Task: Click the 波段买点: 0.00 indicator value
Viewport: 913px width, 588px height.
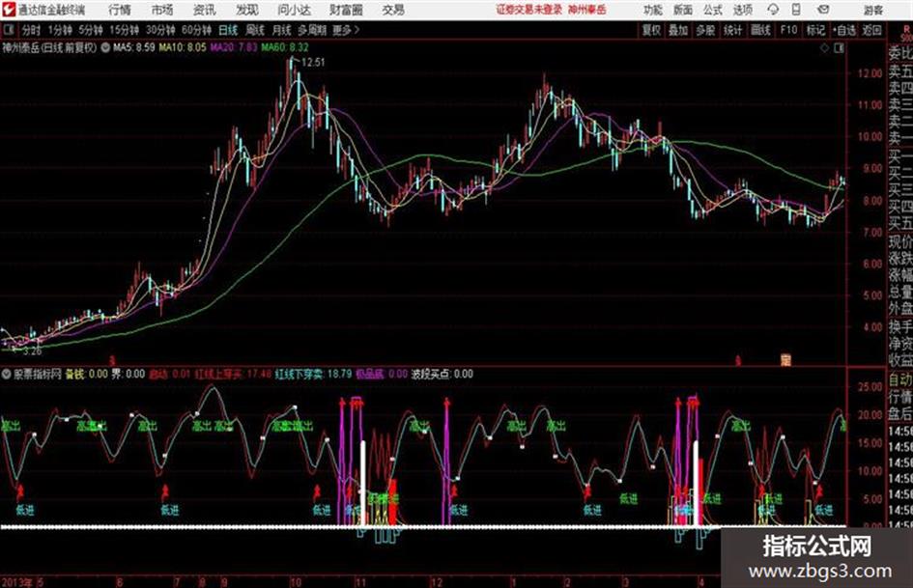Action: [442, 375]
